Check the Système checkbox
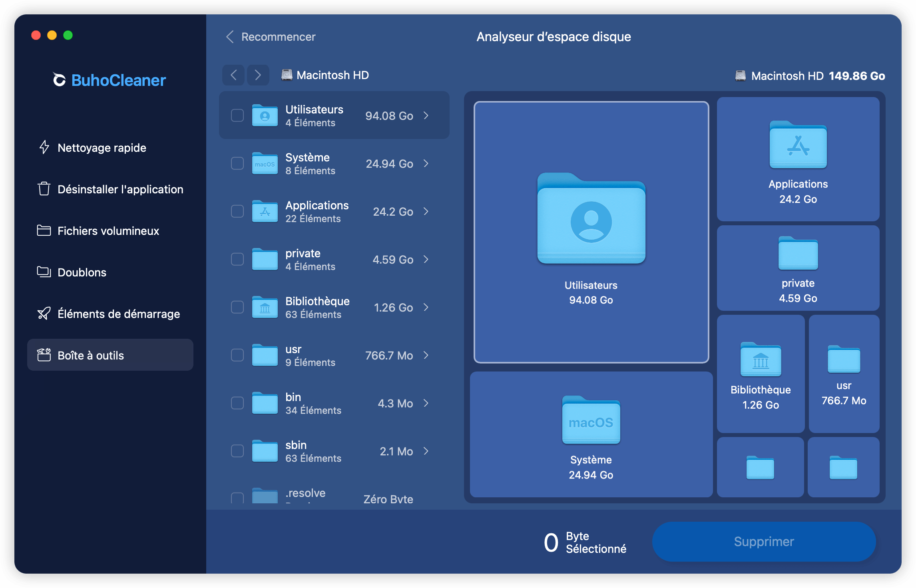The height and width of the screenshot is (588, 916). pos(237,163)
